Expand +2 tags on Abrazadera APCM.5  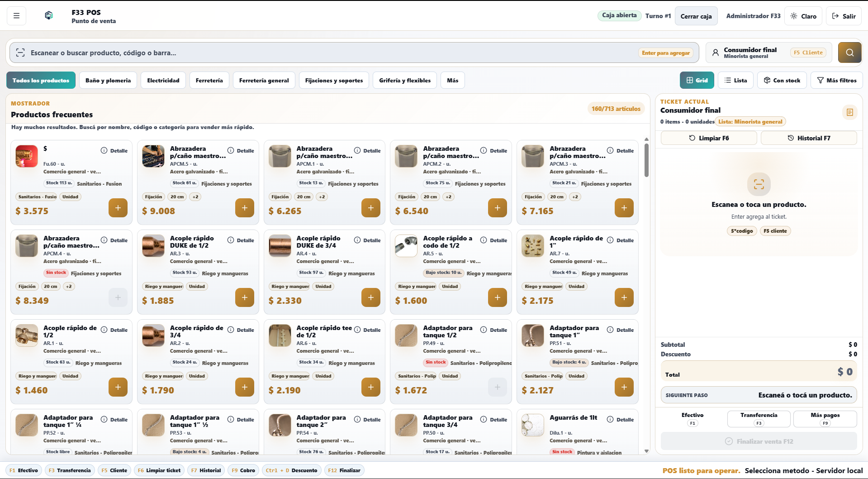coord(195,197)
